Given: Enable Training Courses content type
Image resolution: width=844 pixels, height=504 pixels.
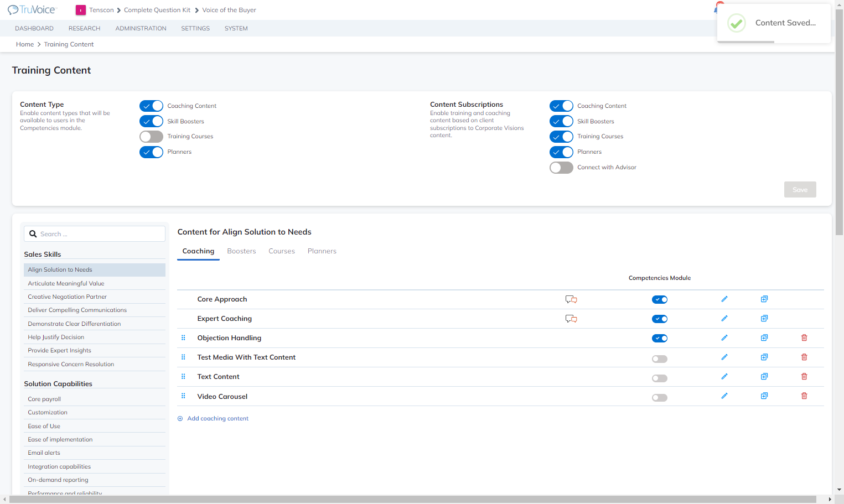Looking at the screenshot, I should click(x=151, y=137).
